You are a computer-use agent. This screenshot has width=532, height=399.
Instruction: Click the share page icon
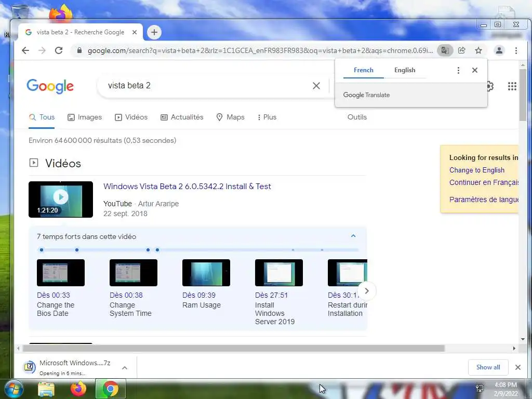click(x=461, y=50)
